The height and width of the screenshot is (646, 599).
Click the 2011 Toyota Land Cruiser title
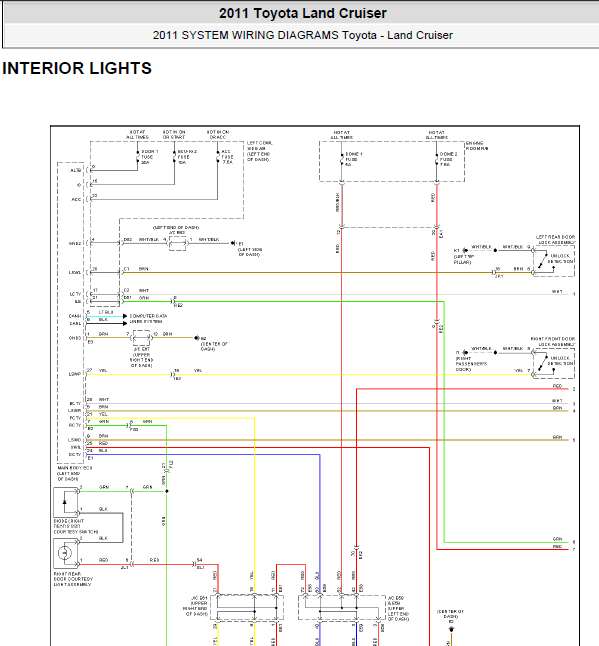[x=303, y=13]
